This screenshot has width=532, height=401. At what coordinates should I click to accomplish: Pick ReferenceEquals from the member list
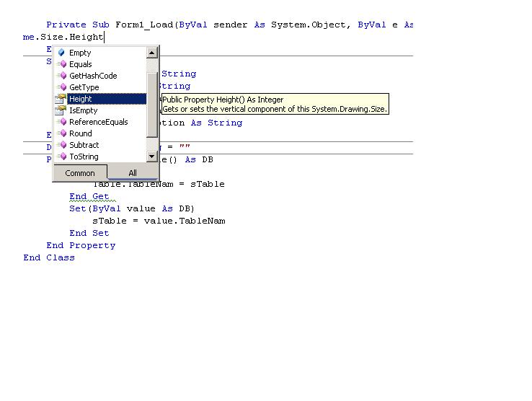98,122
